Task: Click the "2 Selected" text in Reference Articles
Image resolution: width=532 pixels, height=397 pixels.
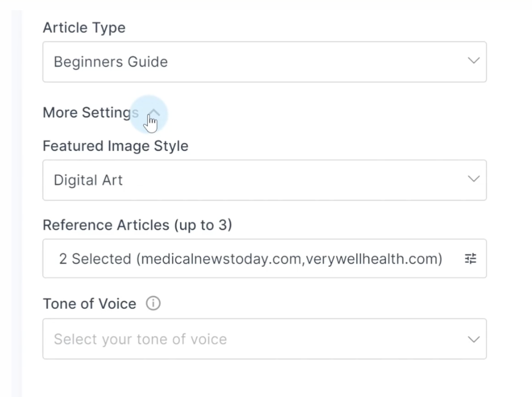Action: point(95,259)
